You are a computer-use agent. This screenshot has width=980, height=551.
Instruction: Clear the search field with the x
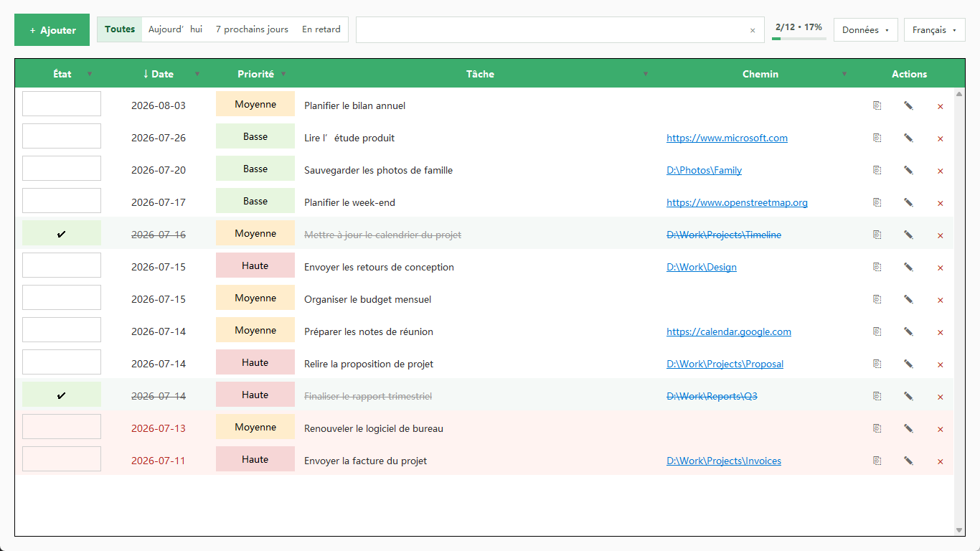pyautogui.click(x=753, y=30)
